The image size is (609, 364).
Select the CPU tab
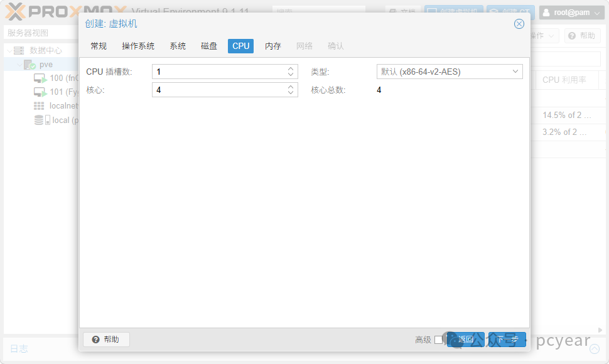(241, 46)
